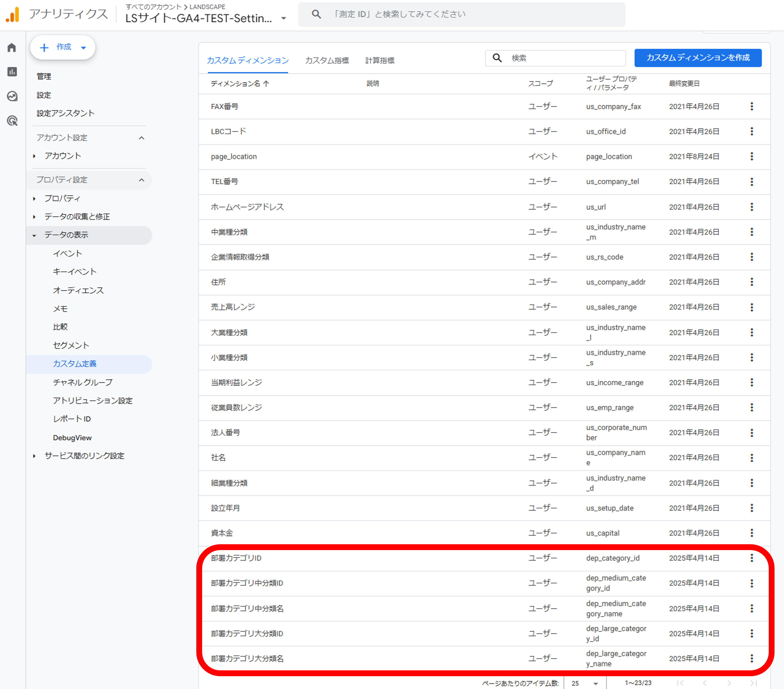This screenshot has width=784, height=689.
Task: Open more options for 売上高レンジ row
Action: (752, 307)
